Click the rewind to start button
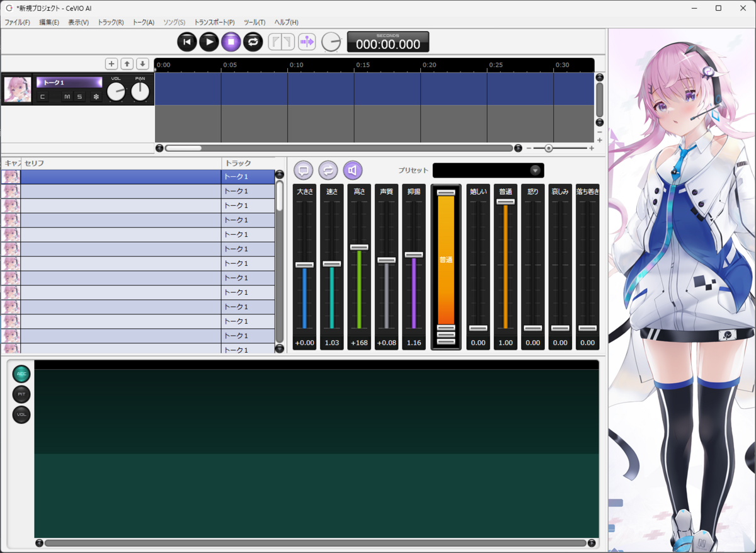Viewport: 756px width, 553px height. 186,42
